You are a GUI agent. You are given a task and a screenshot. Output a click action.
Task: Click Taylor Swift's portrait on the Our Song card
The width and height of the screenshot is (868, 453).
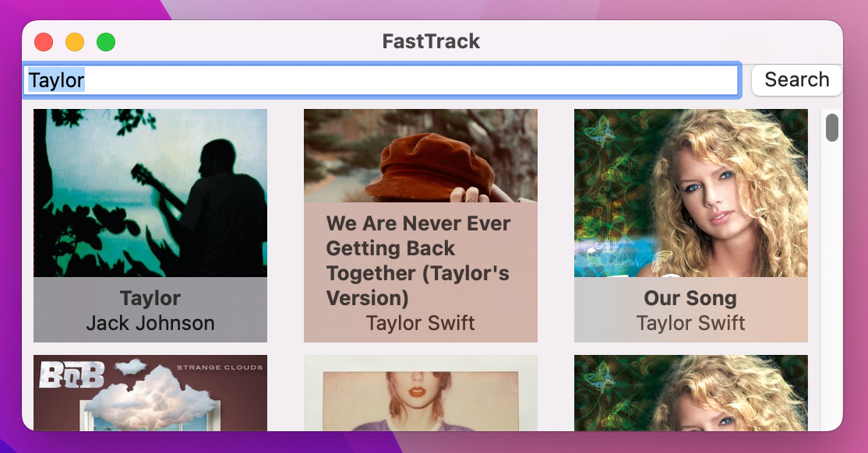[690, 195]
